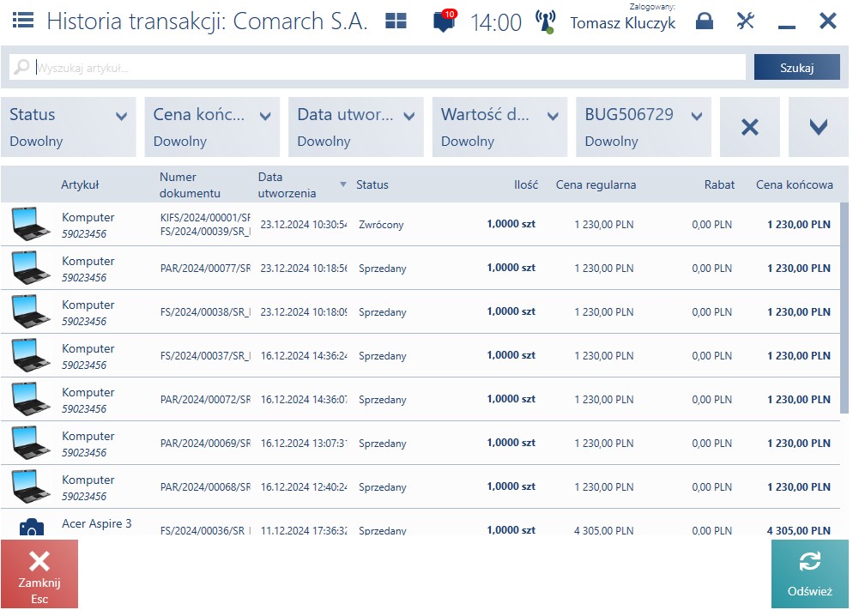The width and height of the screenshot is (853, 616).
Task: Click the magnifier search icon
Action: click(21, 67)
